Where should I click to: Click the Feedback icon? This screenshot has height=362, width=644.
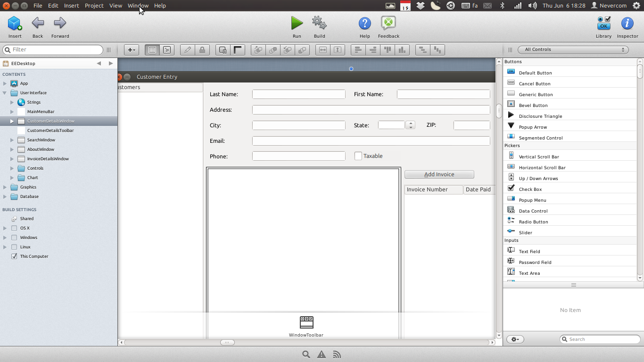[388, 23]
